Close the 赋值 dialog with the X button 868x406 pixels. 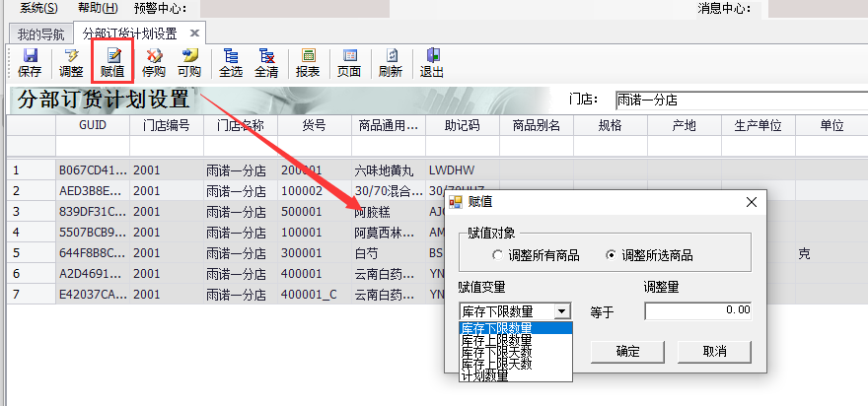pyautogui.click(x=752, y=202)
